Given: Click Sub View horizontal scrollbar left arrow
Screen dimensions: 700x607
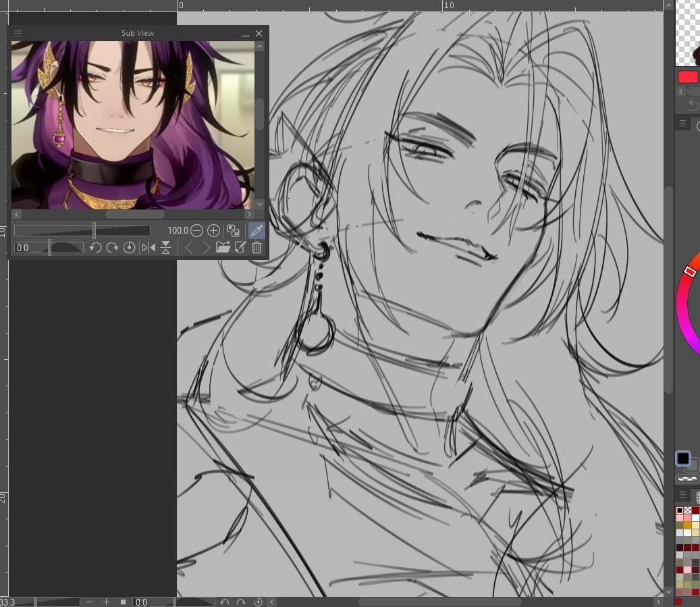Looking at the screenshot, I should coord(16,215).
